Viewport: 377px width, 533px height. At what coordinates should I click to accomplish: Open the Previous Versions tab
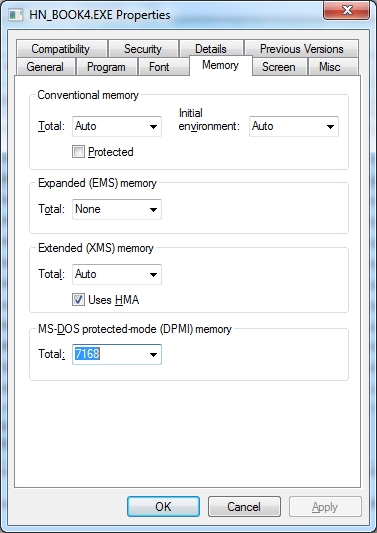[302, 49]
